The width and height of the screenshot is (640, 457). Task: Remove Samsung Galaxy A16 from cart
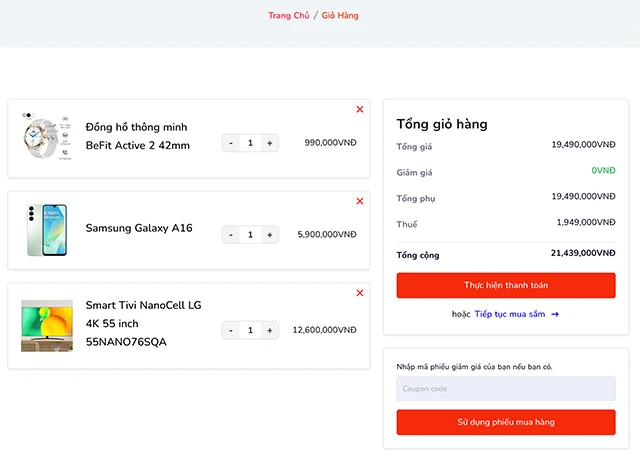[x=360, y=201]
